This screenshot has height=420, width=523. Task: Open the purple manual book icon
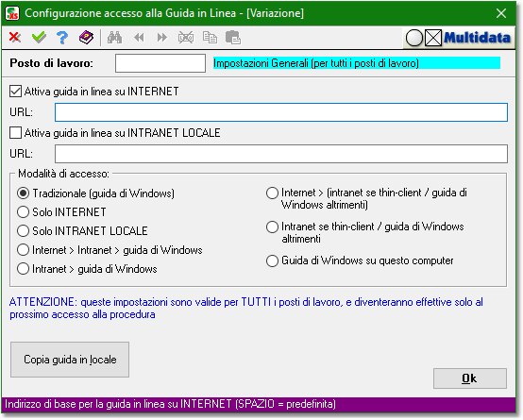[x=87, y=38]
